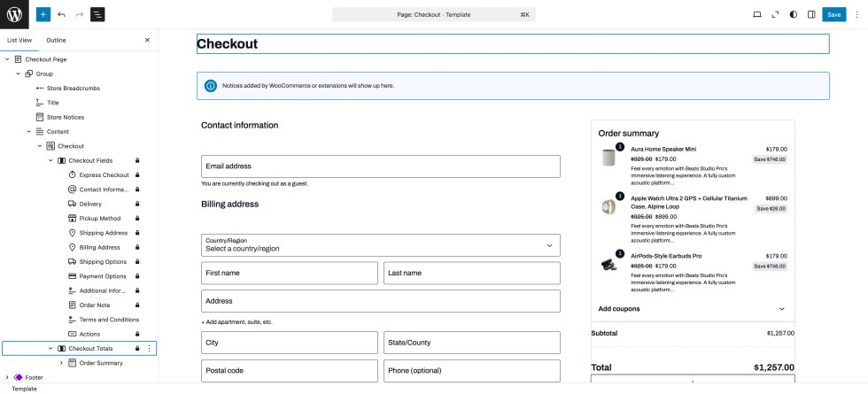Click the Order Summary block icon
The height and width of the screenshot is (394, 868).
pos(72,363)
